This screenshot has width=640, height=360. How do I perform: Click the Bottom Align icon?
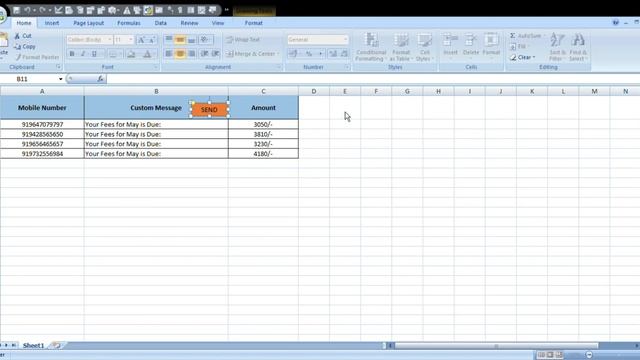pos(191,40)
